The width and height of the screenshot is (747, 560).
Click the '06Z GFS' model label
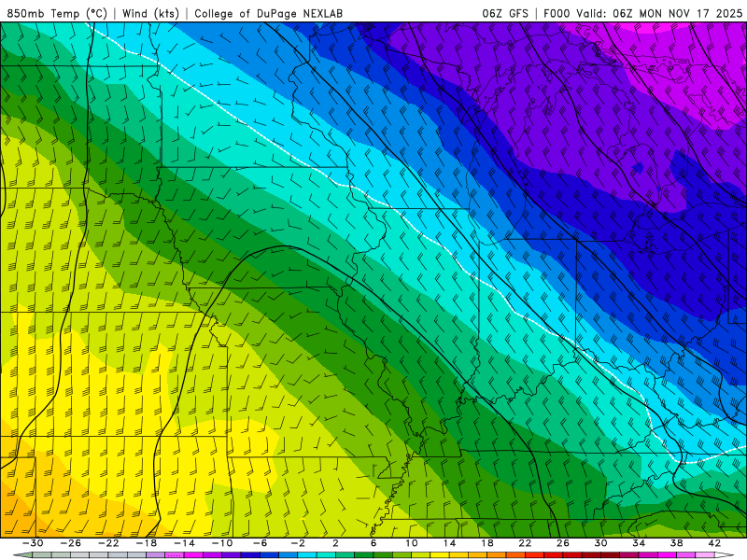(505, 14)
